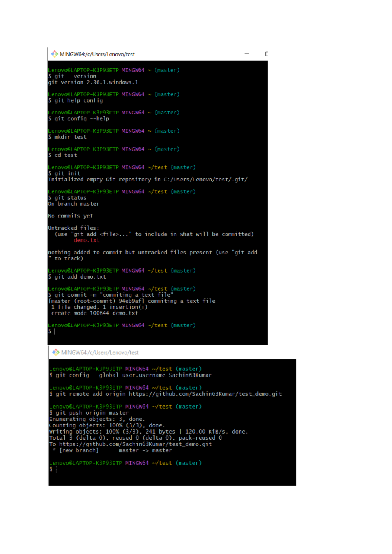The width and height of the screenshot is (392, 554).
Task: Click the 'Counting objects: 100% (3/3), done.' line
Action: (107, 425)
